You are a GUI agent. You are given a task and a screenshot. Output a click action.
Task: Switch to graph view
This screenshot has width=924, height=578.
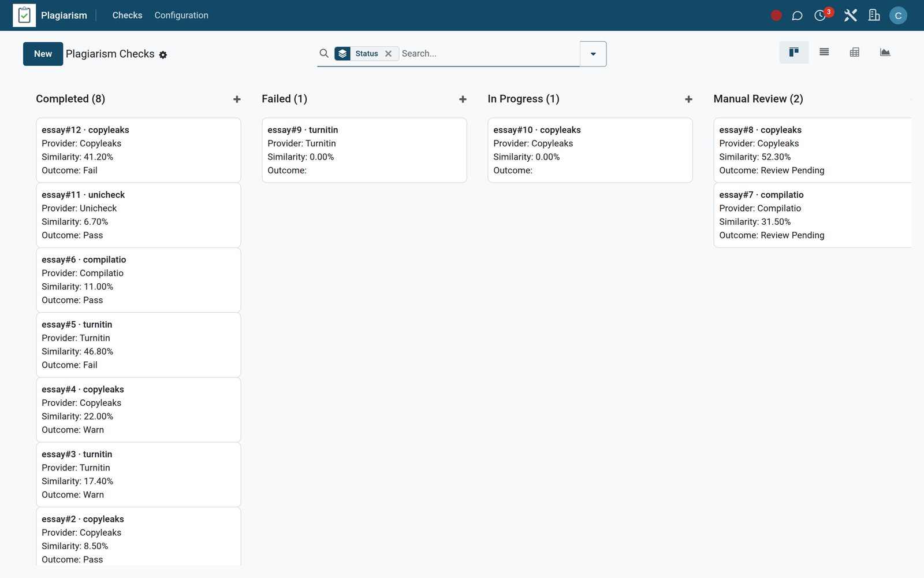point(885,52)
